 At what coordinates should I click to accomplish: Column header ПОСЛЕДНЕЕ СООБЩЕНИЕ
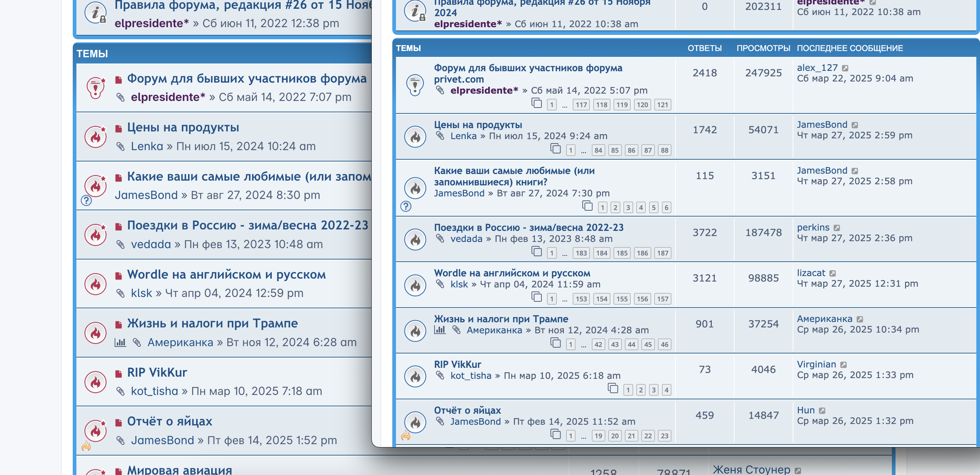click(850, 48)
